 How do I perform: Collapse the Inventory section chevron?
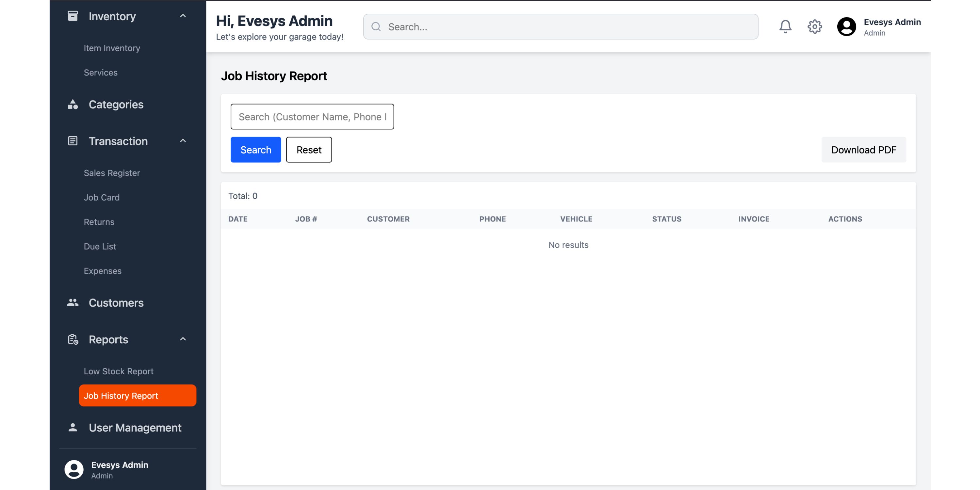(183, 16)
